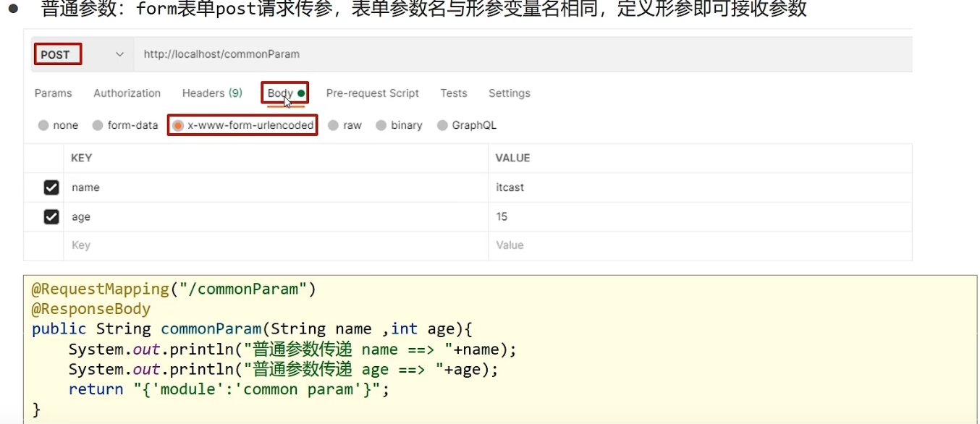Open the Settings tab
Screen dimensions: 980x424
pos(510,93)
